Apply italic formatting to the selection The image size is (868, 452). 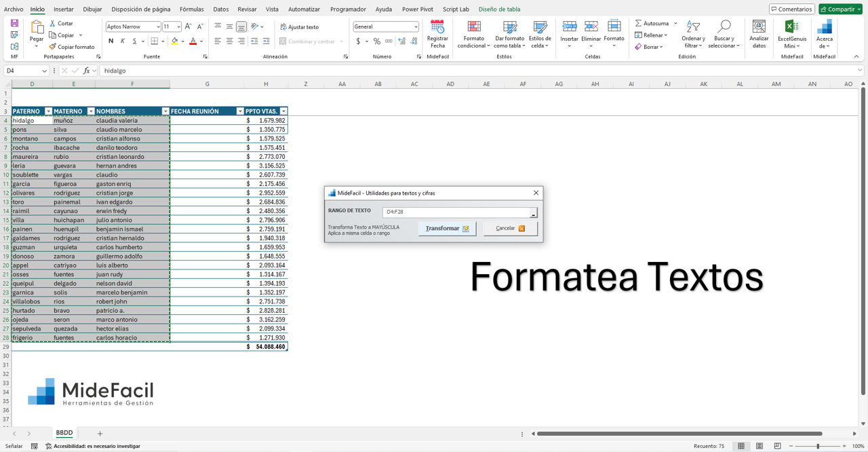point(124,41)
